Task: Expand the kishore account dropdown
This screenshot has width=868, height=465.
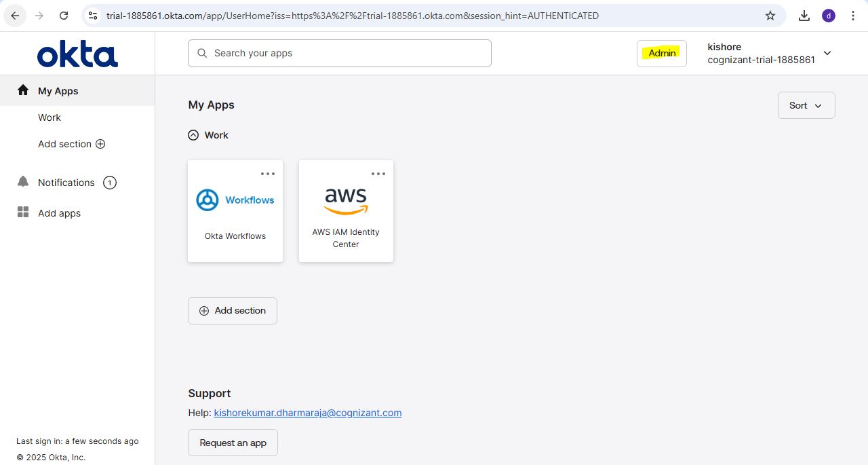Action: point(827,53)
